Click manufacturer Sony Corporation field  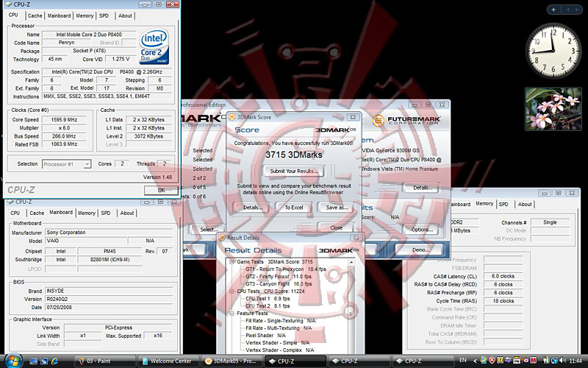click(x=109, y=233)
